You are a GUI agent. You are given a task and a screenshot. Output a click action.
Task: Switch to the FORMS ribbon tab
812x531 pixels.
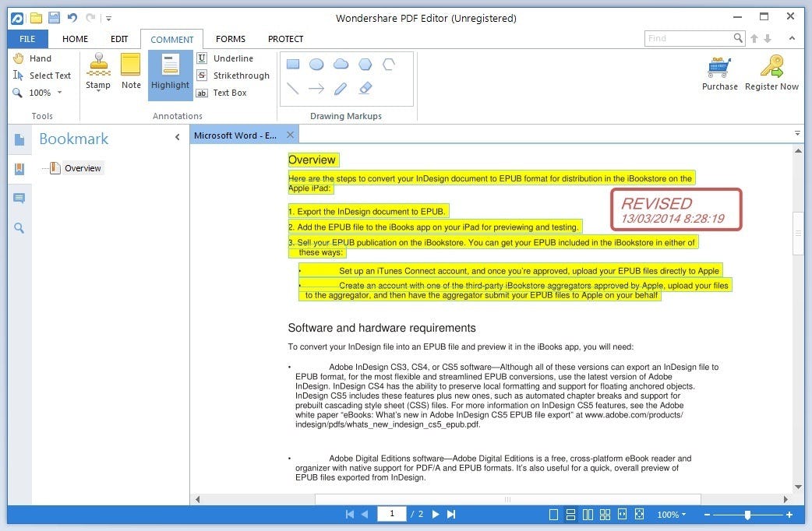231,39
